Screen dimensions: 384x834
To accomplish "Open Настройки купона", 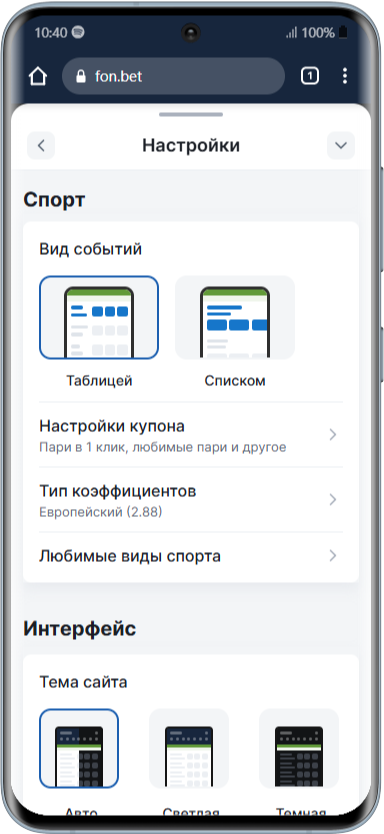I will 191,435.
